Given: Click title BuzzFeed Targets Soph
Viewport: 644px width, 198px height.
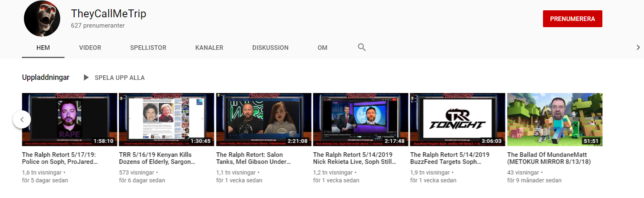Looking at the screenshot, I should [x=450, y=158].
